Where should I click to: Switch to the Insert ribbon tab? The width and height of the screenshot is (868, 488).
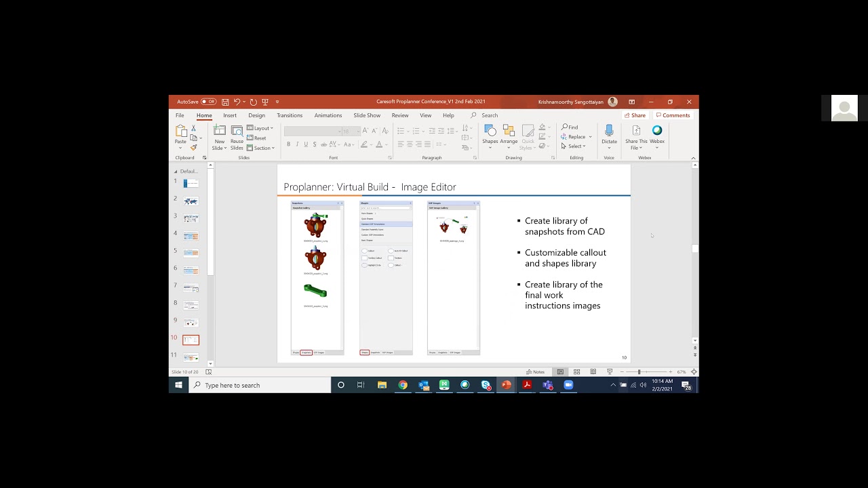point(230,115)
